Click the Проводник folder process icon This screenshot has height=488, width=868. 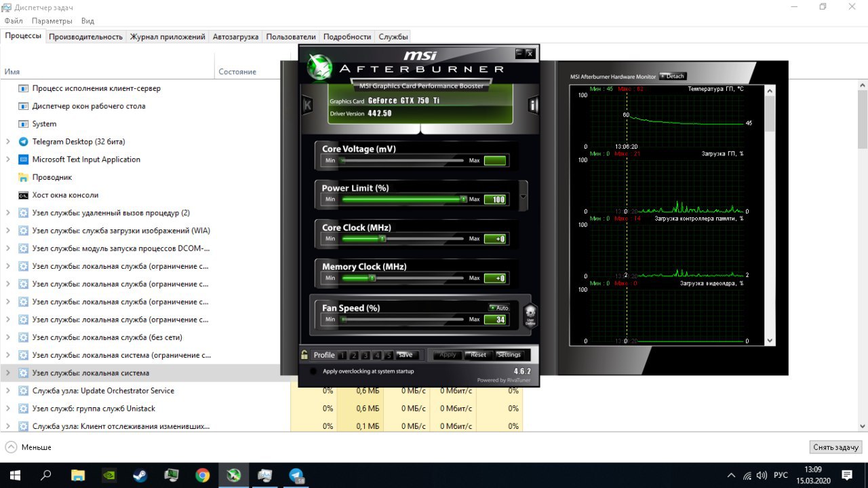point(23,177)
